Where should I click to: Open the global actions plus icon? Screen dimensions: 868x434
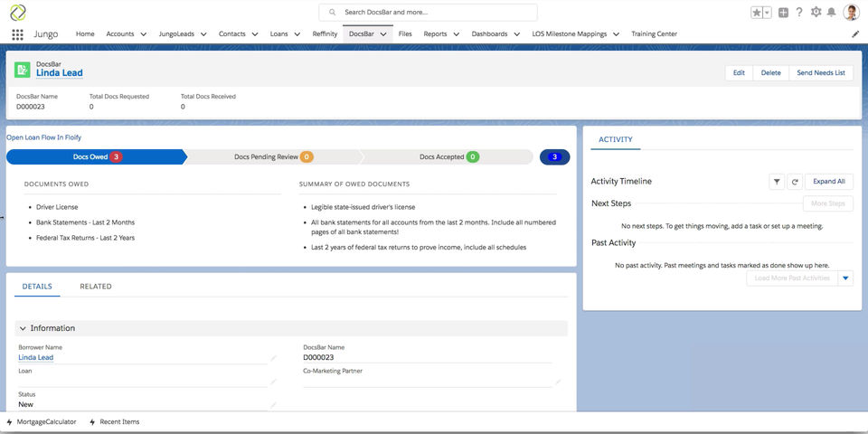coord(783,13)
